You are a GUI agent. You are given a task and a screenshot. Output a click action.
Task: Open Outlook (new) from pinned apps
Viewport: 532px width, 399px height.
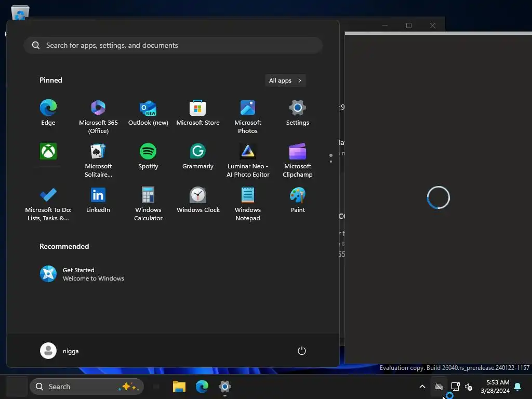click(x=148, y=113)
